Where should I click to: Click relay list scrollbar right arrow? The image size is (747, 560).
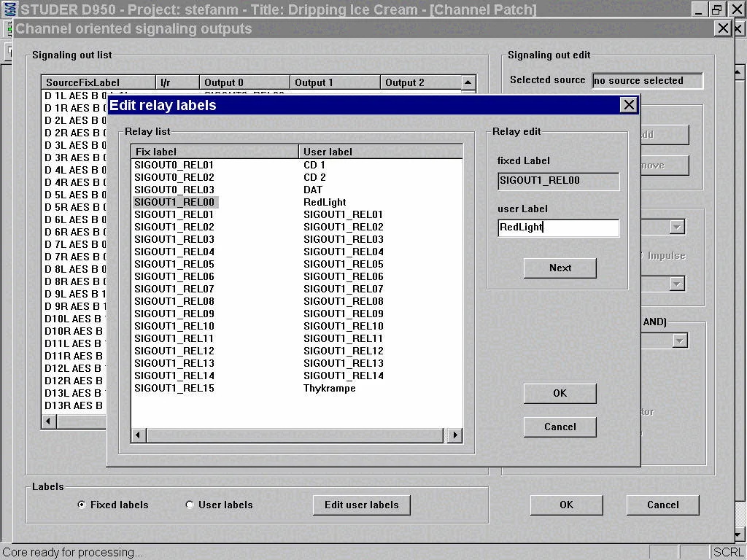point(455,435)
